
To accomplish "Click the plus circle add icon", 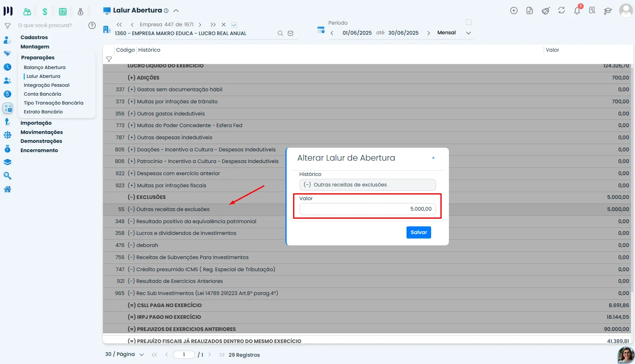I will tap(514, 11).
